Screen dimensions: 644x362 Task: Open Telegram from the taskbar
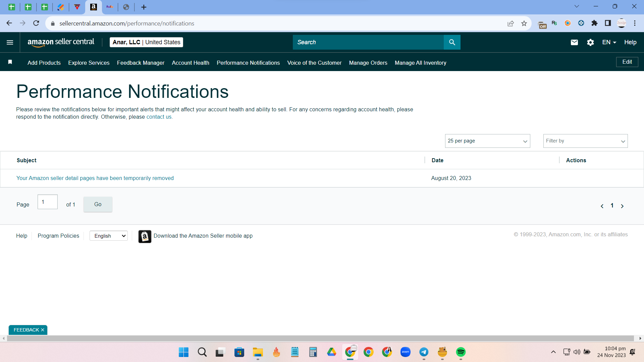424,352
